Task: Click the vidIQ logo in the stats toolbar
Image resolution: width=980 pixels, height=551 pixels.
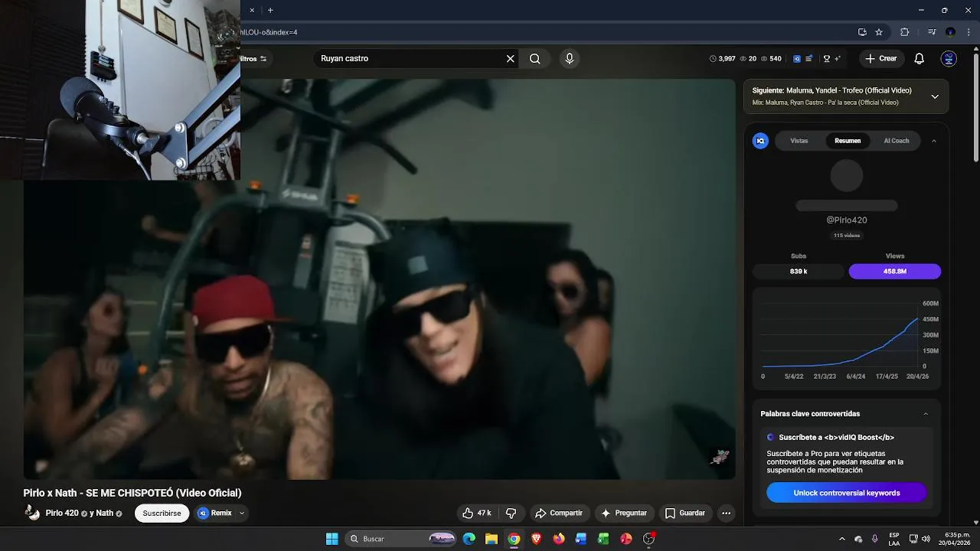Action: click(x=797, y=59)
